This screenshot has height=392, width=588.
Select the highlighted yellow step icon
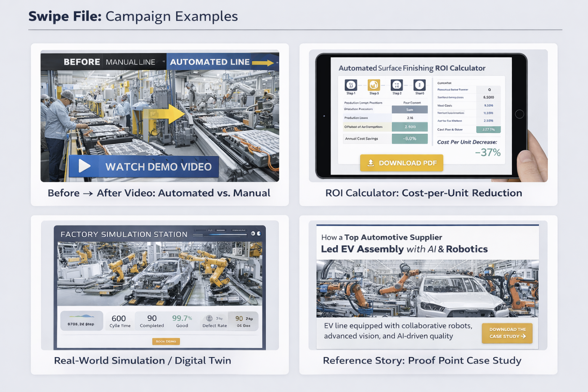point(373,85)
